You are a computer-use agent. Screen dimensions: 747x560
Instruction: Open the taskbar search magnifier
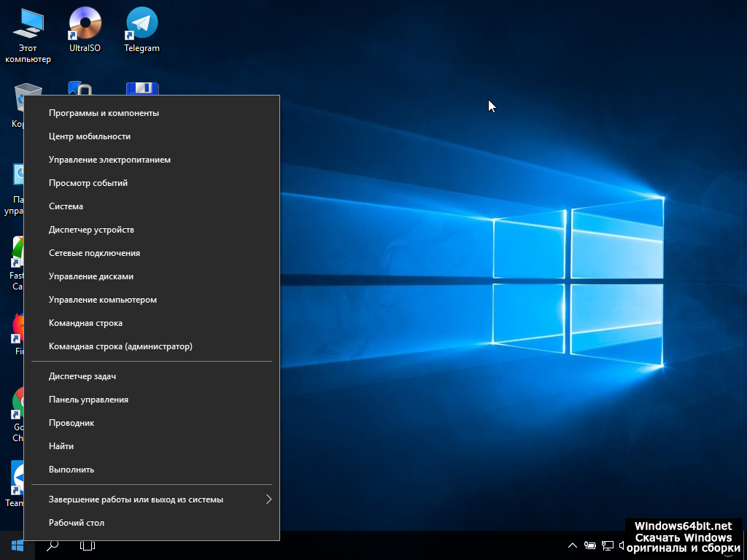point(53,545)
